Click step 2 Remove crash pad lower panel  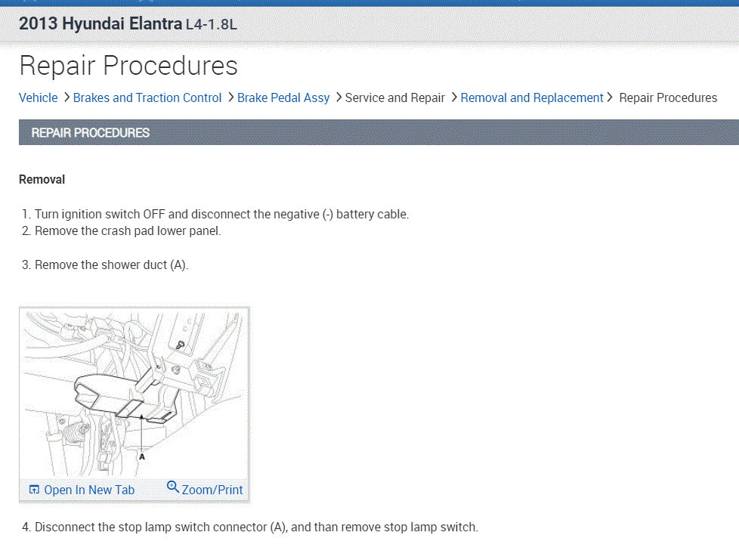(122, 231)
